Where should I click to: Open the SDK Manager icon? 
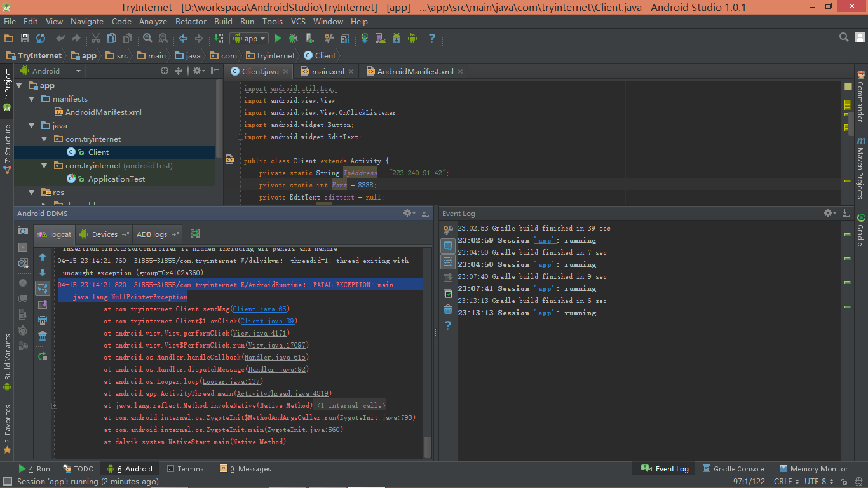(397, 39)
